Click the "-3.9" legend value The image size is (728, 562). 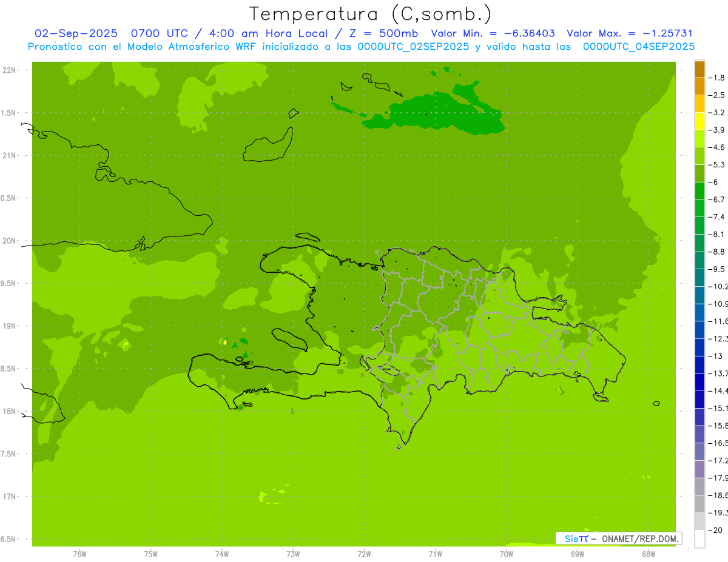(x=716, y=130)
